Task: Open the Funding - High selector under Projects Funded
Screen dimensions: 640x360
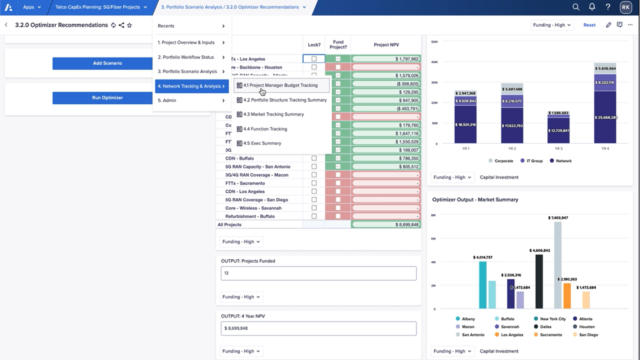Action: tap(241, 297)
